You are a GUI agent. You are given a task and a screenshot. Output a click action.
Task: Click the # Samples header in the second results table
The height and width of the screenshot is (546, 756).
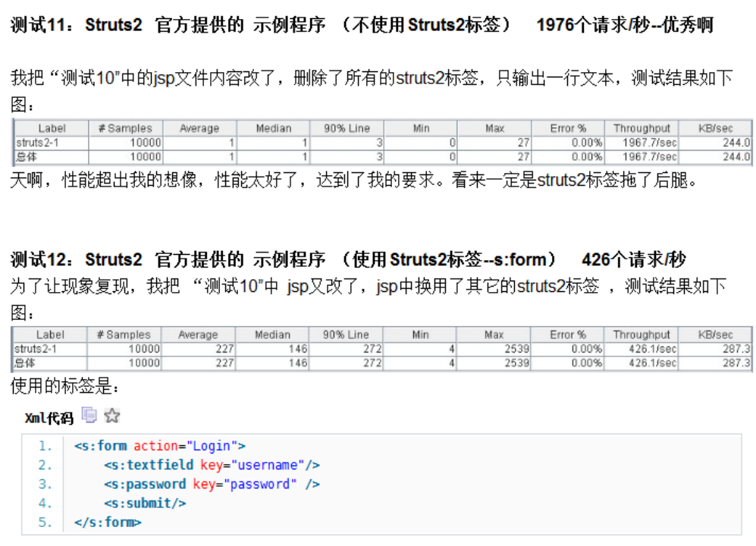coord(124,334)
